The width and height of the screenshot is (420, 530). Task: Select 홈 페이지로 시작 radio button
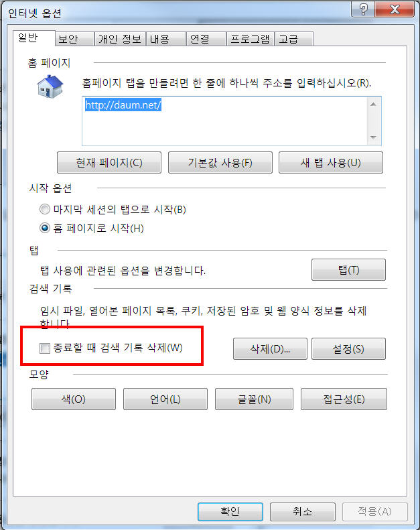(45, 228)
